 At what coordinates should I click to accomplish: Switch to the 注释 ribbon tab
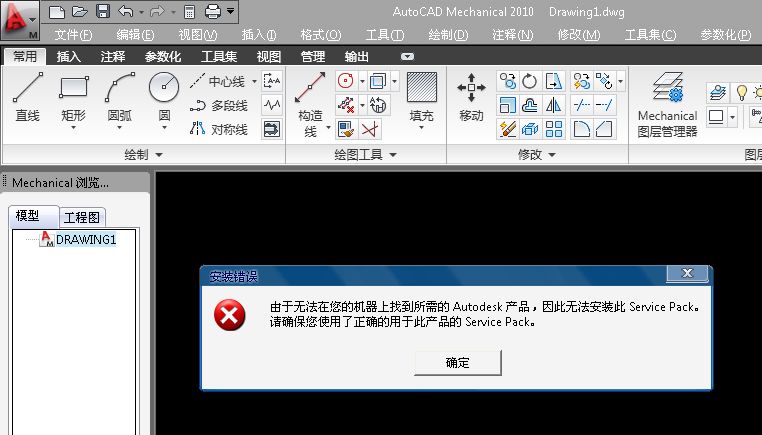(x=113, y=56)
